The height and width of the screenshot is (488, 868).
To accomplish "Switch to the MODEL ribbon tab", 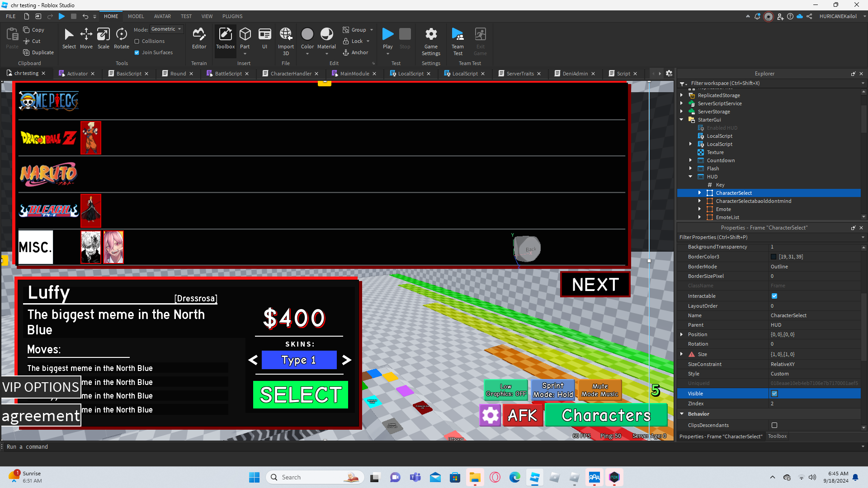I will [136, 16].
